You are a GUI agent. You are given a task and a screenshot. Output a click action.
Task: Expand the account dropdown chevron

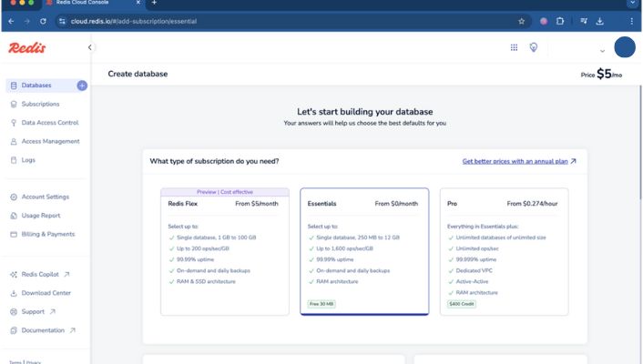coord(602,51)
